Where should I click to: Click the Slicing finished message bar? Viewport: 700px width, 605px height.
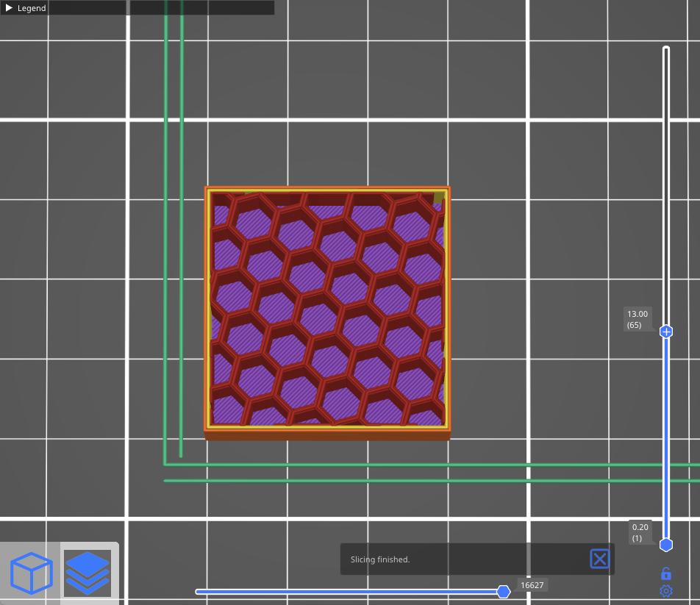click(x=441, y=559)
